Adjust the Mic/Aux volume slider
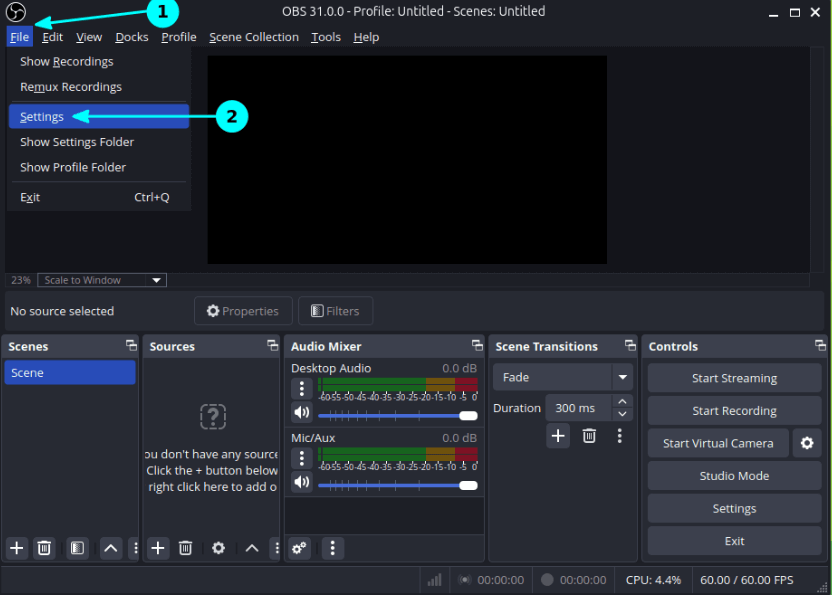This screenshot has width=832, height=595. click(x=397, y=485)
